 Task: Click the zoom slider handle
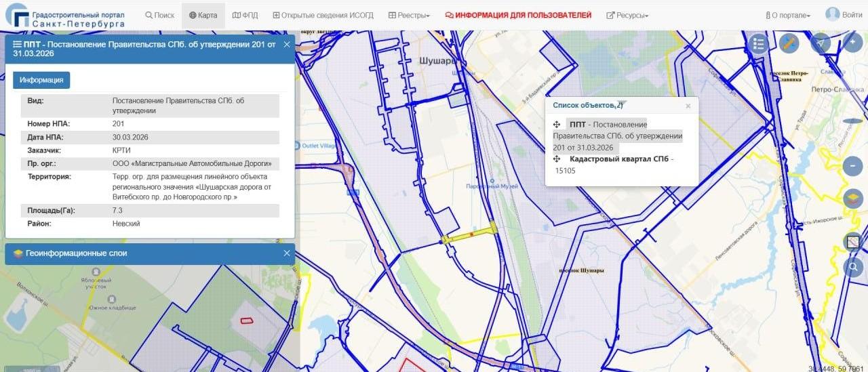click(852, 121)
